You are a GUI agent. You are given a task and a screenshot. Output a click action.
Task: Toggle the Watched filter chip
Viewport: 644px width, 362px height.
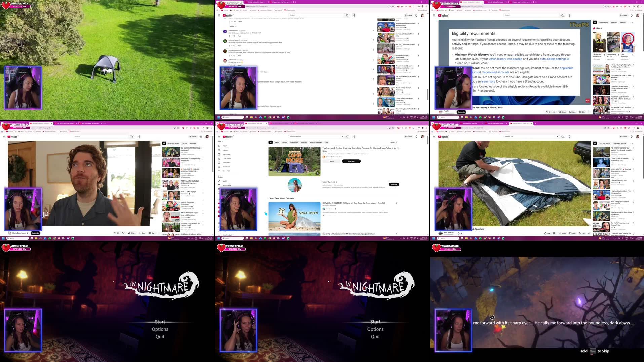(x=303, y=142)
